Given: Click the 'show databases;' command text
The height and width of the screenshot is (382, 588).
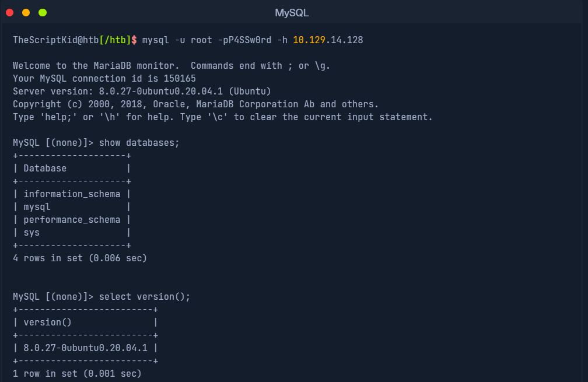Looking at the screenshot, I should tap(139, 143).
